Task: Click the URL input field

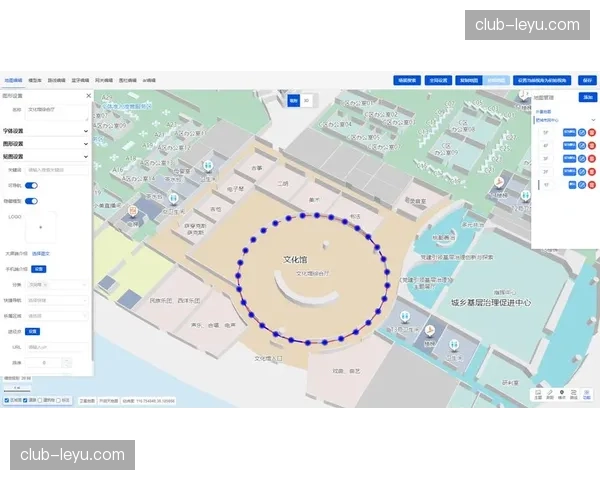Action: pos(57,347)
